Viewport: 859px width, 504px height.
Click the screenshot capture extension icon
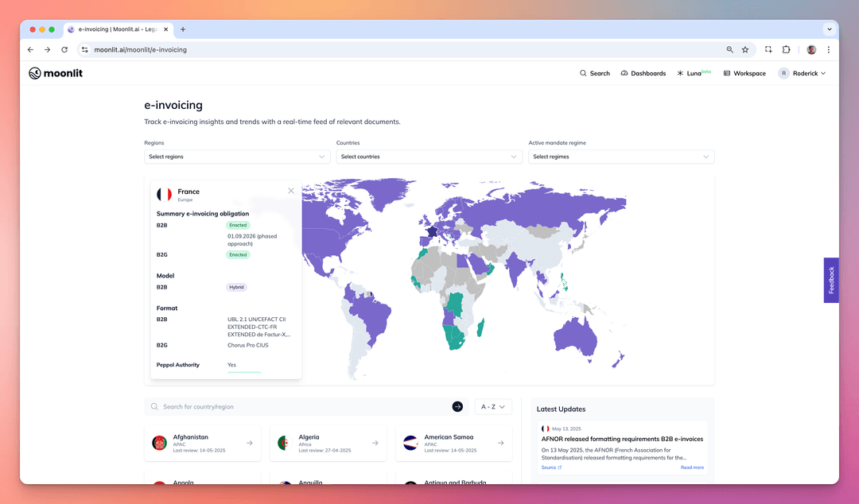tap(768, 49)
